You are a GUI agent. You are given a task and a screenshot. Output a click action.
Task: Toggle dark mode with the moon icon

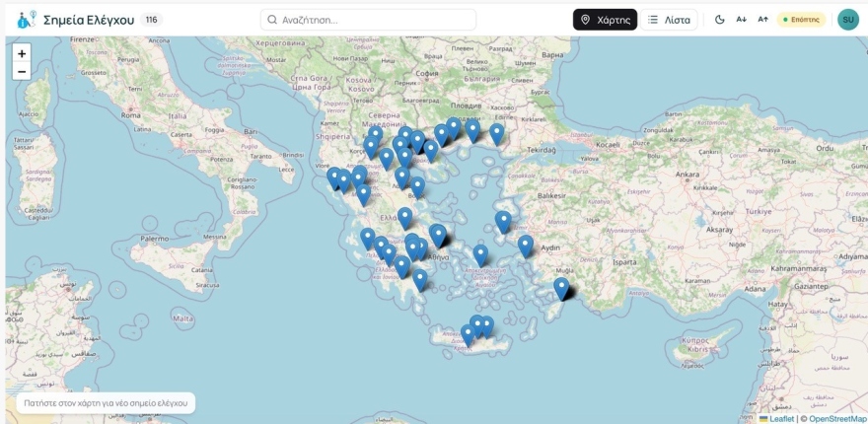coord(720,20)
